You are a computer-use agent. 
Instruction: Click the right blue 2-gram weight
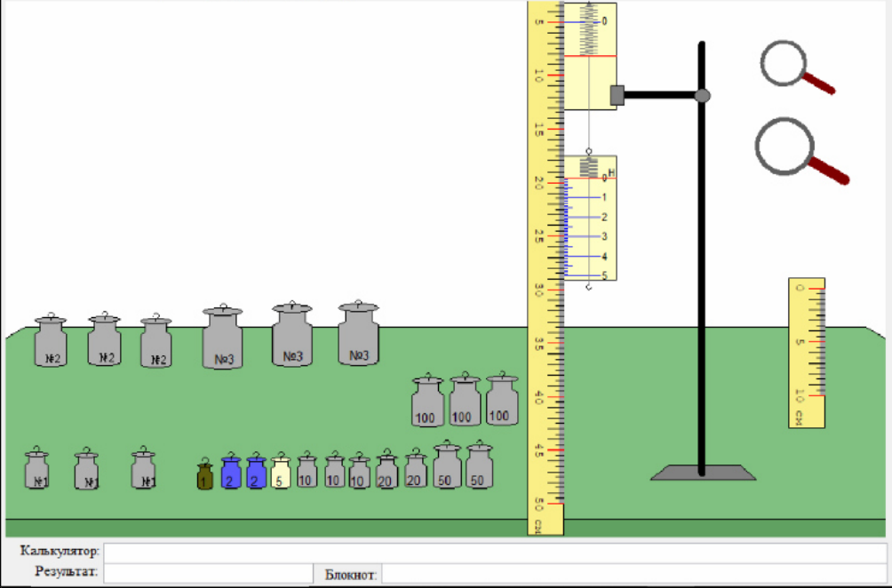(257, 472)
